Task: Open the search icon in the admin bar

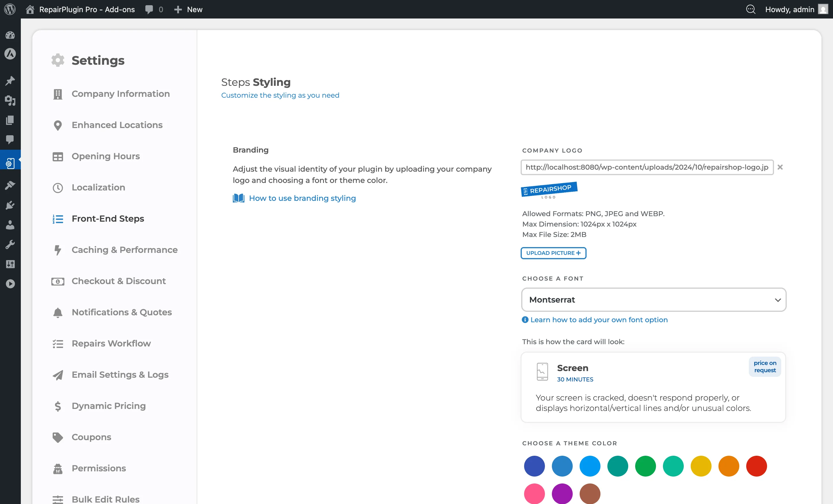Action: pos(751,9)
